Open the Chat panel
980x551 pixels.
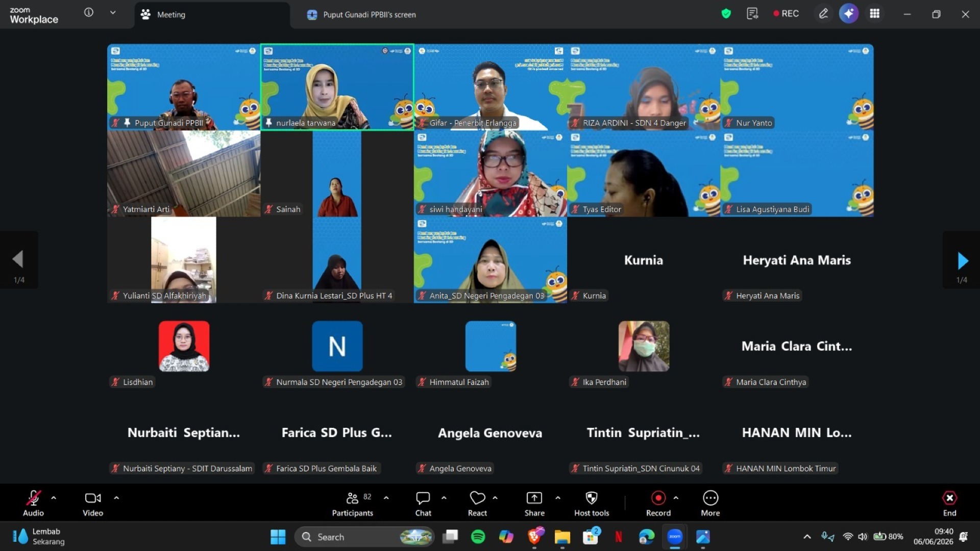click(423, 503)
